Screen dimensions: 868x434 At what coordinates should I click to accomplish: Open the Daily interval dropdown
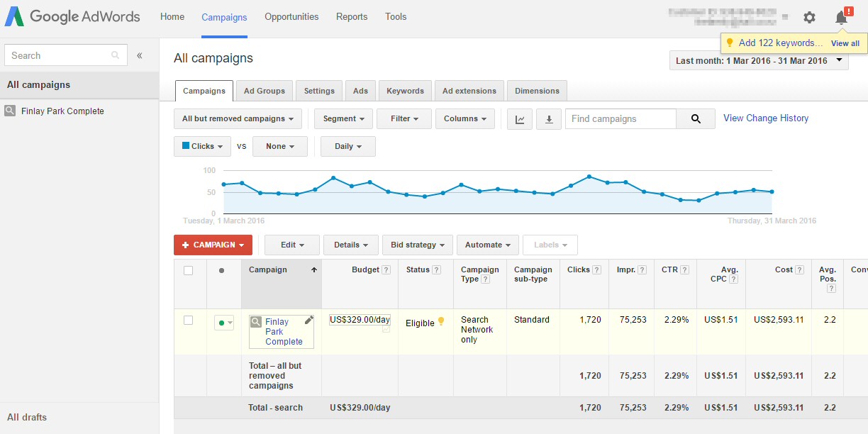click(x=348, y=147)
